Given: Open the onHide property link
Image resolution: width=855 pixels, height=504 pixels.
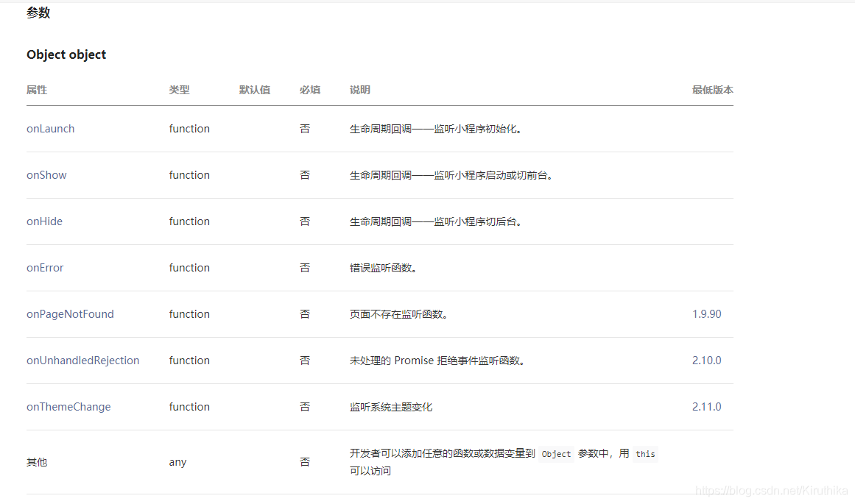Looking at the screenshot, I should point(44,221).
